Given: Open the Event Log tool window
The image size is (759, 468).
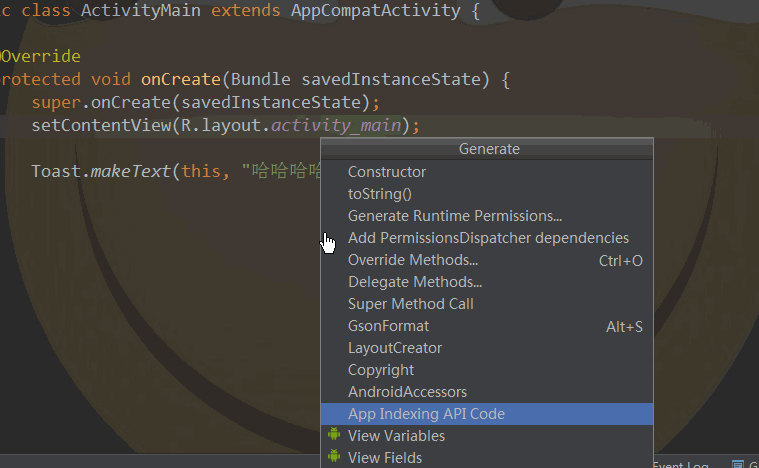Looking at the screenshot, I should click(682, 464).
